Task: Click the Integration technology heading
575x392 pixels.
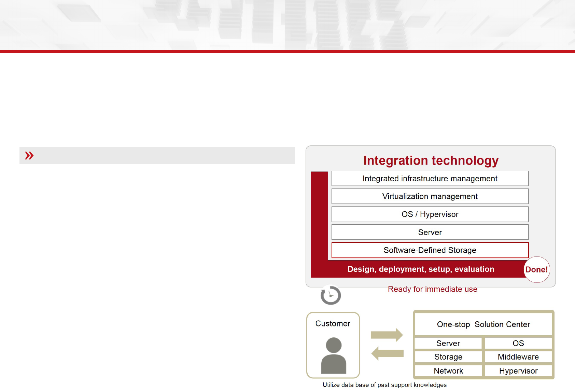Action: click(431, 160)
